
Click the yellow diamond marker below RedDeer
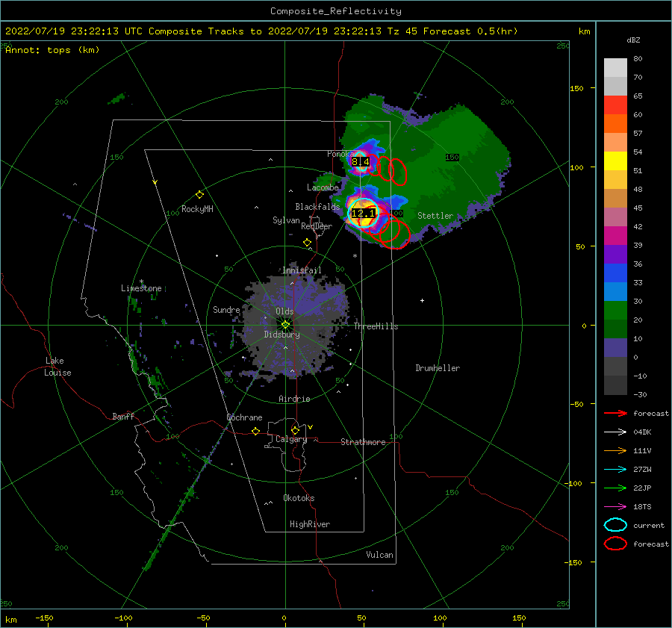coord(307,243)
